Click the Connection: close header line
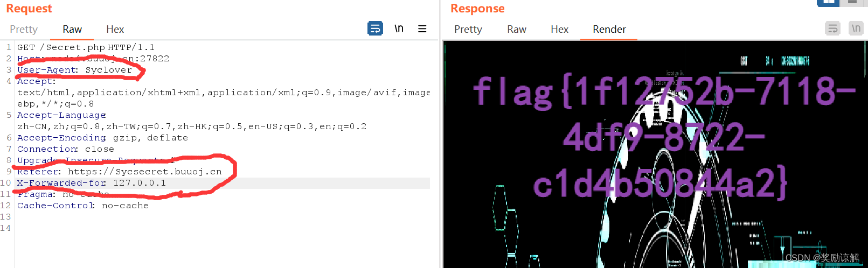868x268 pixels. pyautogui.click(x=66, y=149)
